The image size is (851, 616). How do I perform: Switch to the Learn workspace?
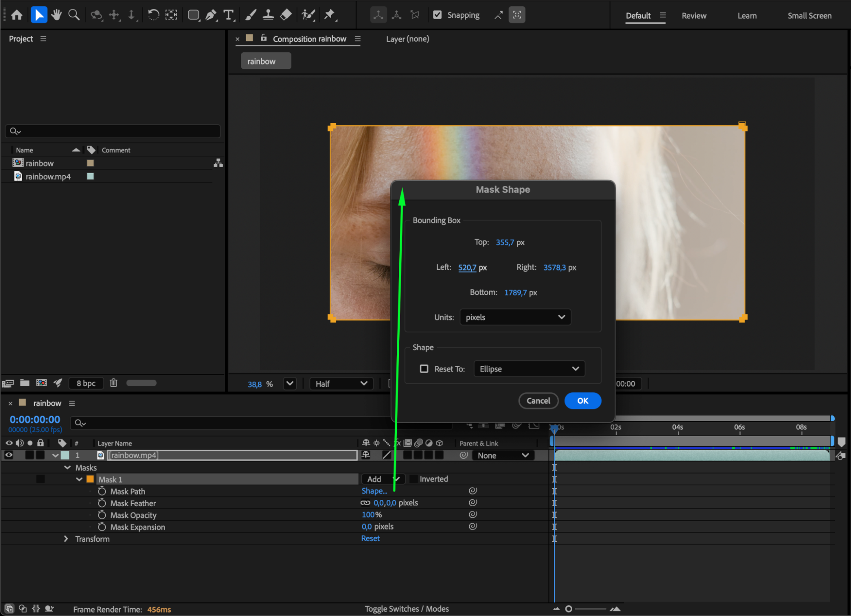pyautogui.click(x=747, y=16)
